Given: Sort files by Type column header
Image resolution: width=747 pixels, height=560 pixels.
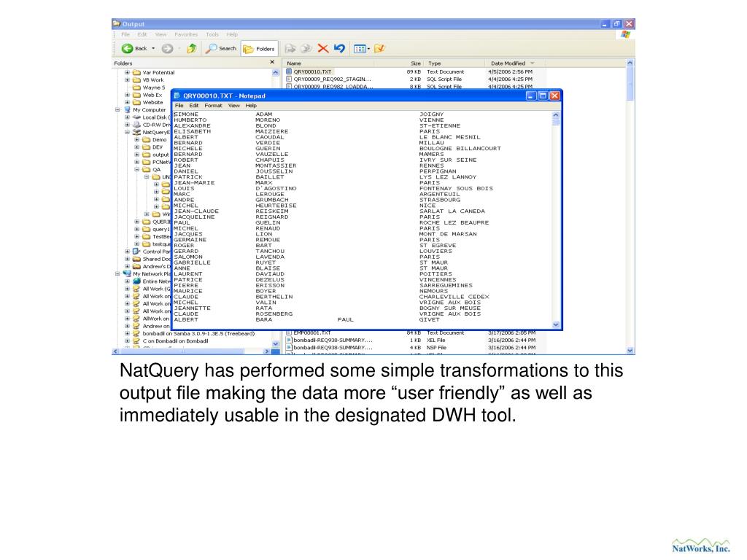Looking at the screenshot, I should [x=455, y=63].
